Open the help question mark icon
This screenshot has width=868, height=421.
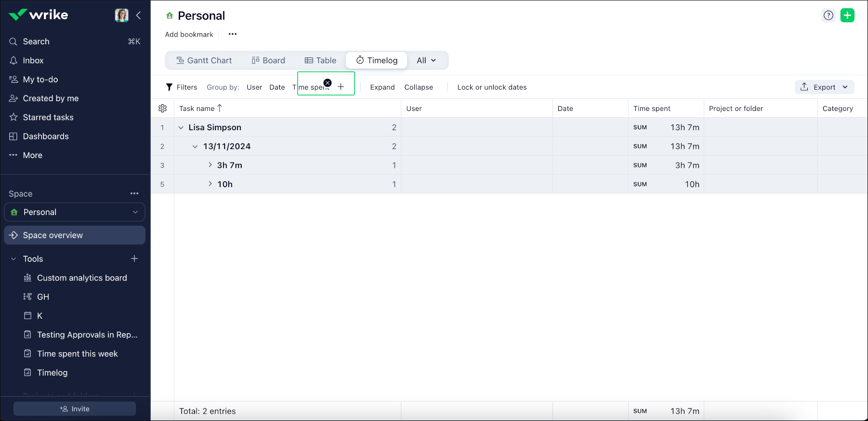[x=828, y=15]
